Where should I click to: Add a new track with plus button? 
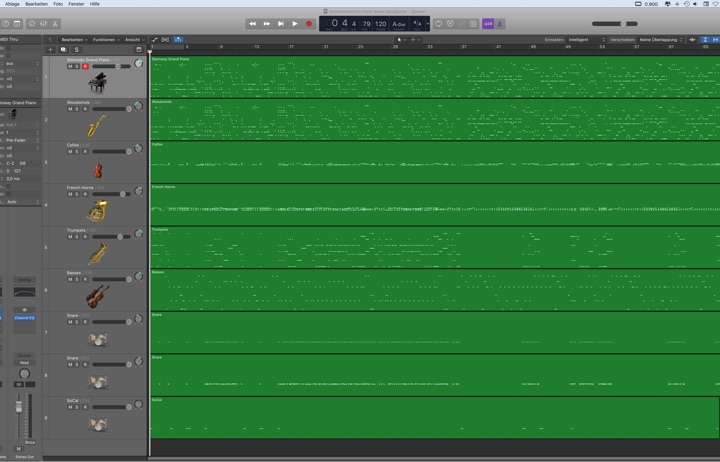50,49
